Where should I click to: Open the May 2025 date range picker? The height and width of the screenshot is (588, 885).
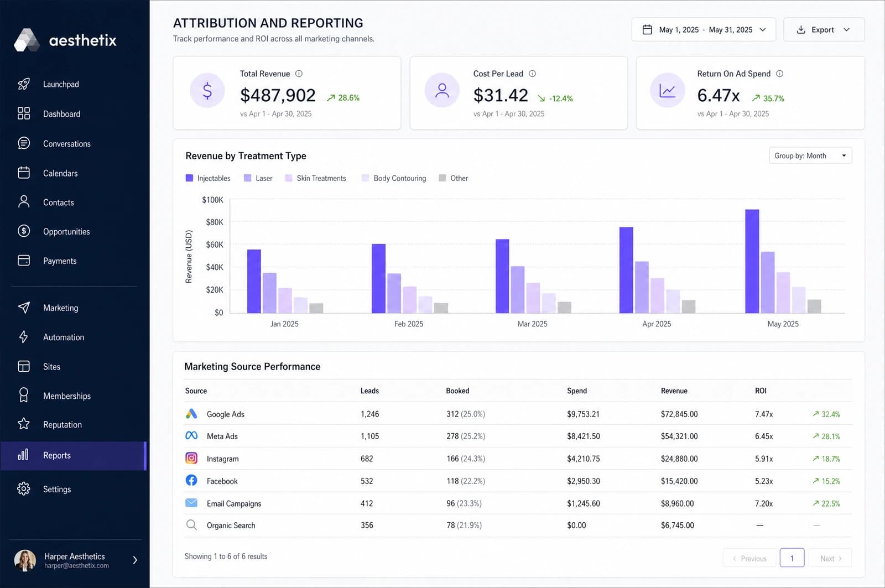(x=704, y=30)
